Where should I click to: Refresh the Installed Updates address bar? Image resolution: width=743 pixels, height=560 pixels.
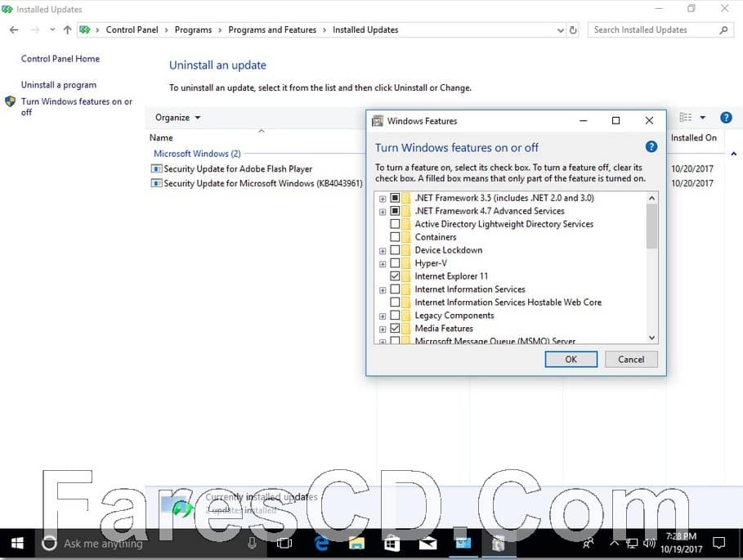(573, 30)
